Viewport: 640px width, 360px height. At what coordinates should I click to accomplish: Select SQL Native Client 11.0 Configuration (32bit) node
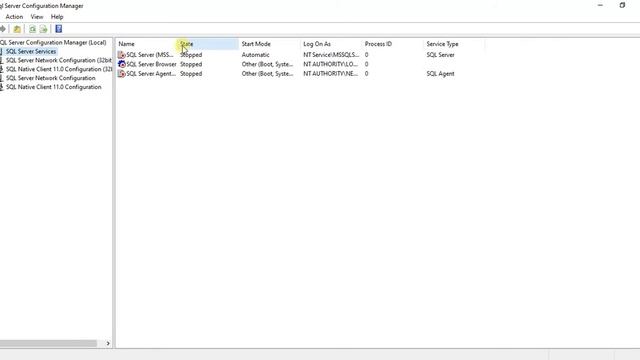pyautogui.click(x=58, y=69)
